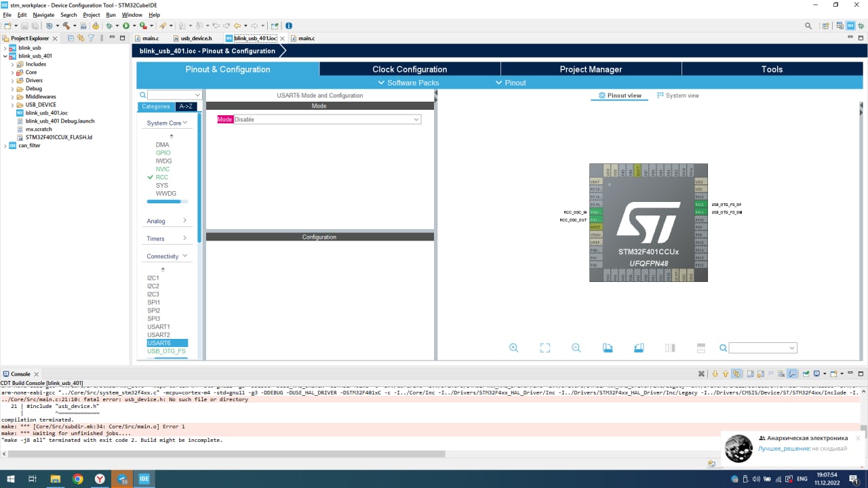Open the Project menu
This screenshot has height=488, width=868.
point(91,15)
